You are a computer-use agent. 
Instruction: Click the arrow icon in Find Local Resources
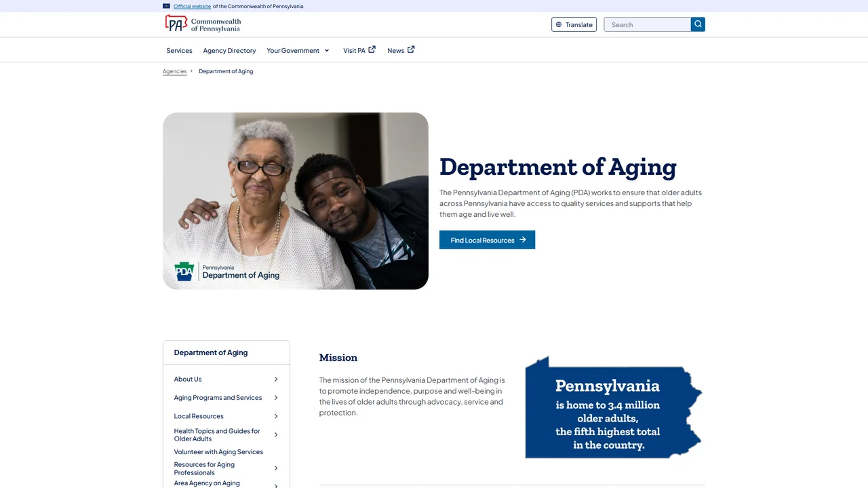point(523,240)
